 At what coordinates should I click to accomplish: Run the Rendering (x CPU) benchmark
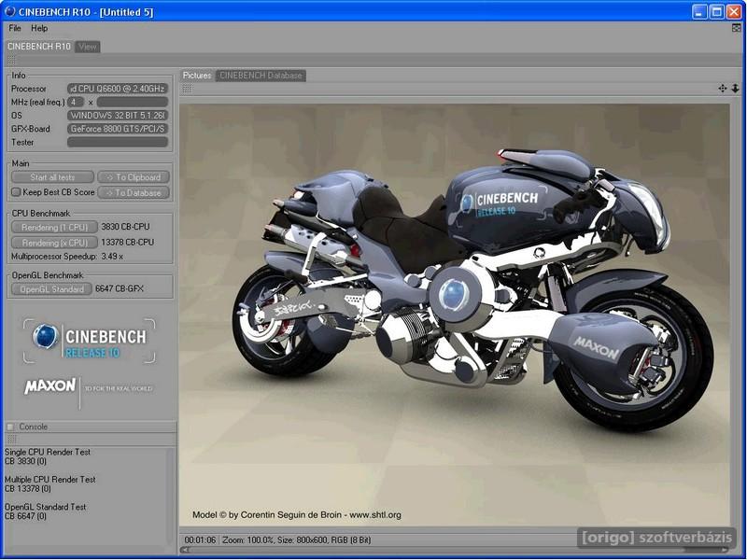[x=54, y=243]
